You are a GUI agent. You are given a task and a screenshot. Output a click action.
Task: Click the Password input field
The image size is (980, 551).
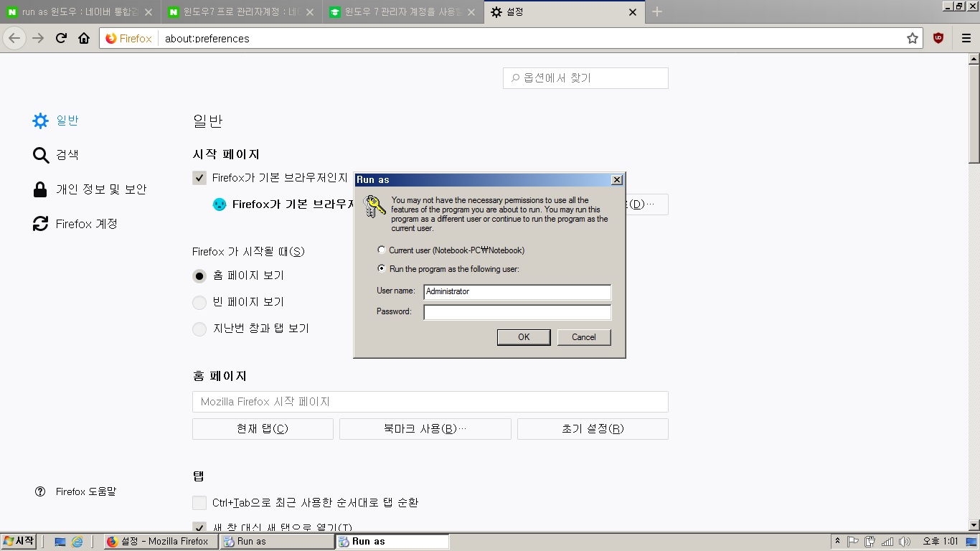click(x=517, y=312)
